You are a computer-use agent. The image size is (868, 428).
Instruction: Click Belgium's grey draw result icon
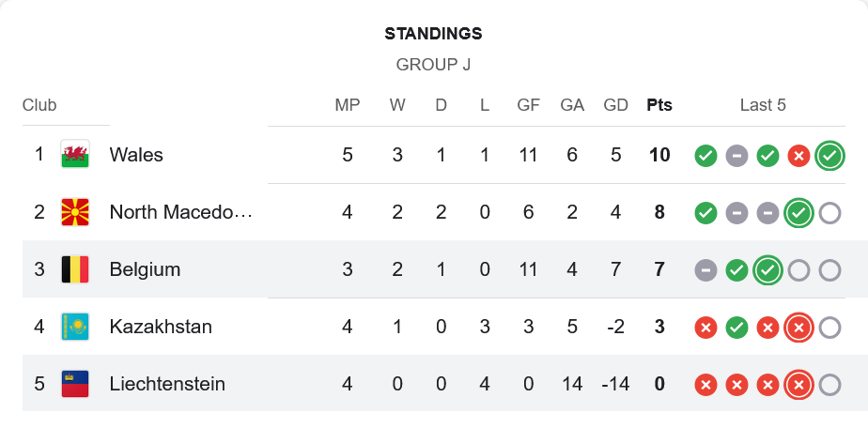[x=705, y=270]
